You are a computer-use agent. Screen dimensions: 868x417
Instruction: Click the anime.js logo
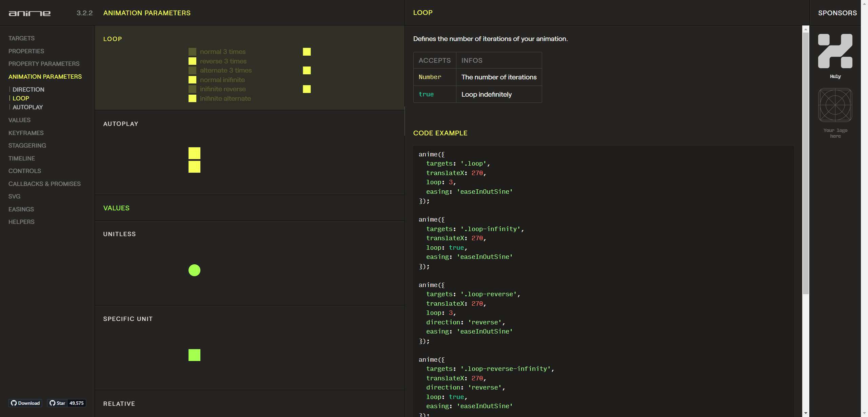pos(29,13)
